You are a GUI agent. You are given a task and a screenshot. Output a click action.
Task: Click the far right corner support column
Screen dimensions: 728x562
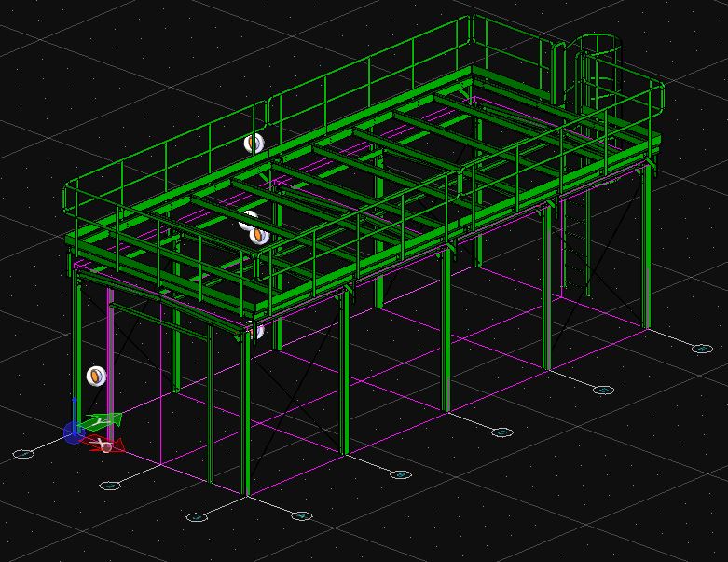tap(647, 252)
